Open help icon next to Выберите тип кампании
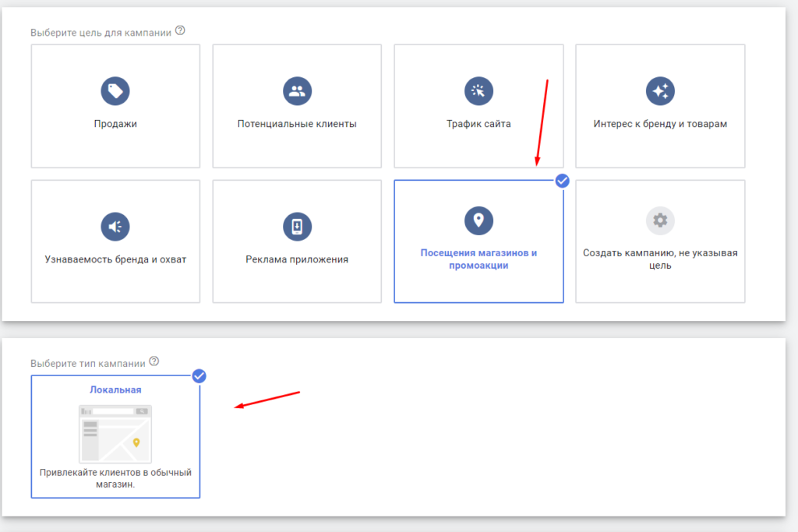The height and width of the screenshot is (532, 798). click(x=154, y=361)
